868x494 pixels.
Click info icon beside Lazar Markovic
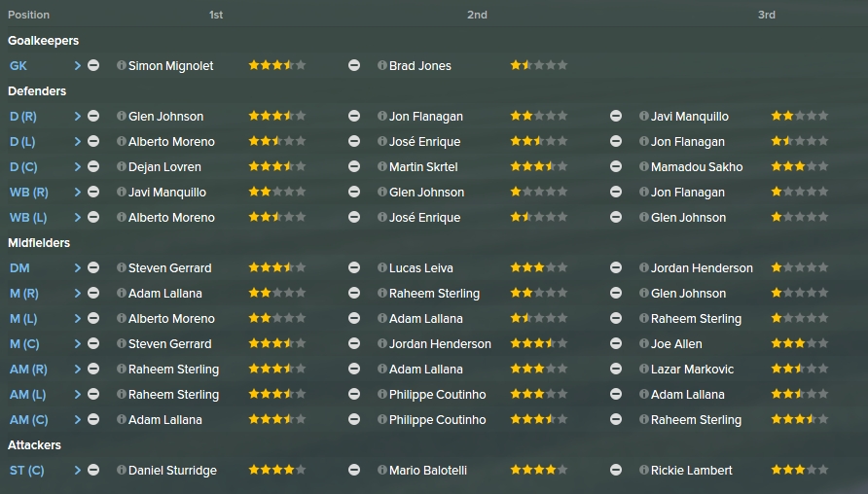[x=644, y=369]
